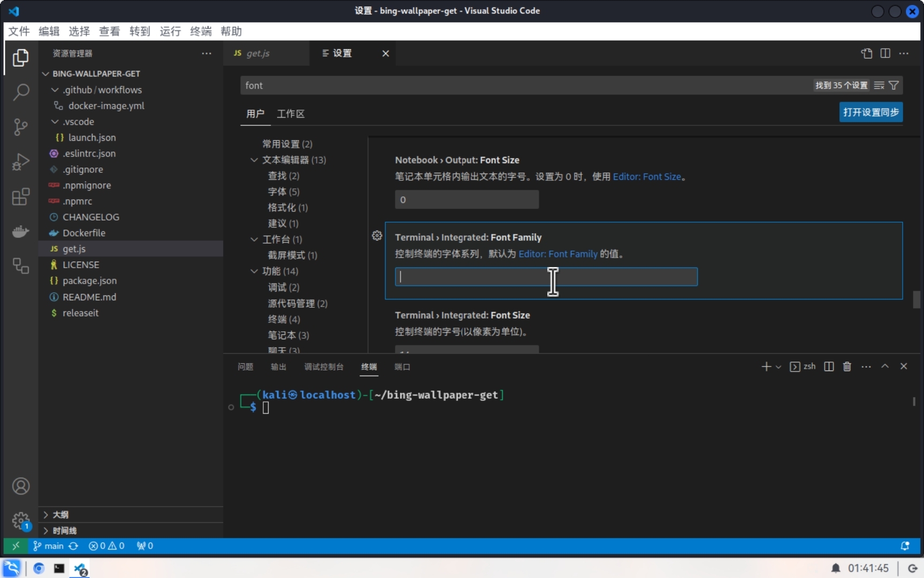This screenshot has width=924, height=578.
Task: Open the settings filter funnel
Action: coord(894,85)
